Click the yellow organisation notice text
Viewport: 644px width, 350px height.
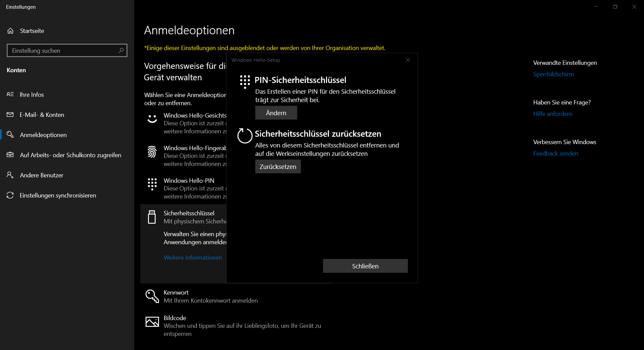coord(265,48)
